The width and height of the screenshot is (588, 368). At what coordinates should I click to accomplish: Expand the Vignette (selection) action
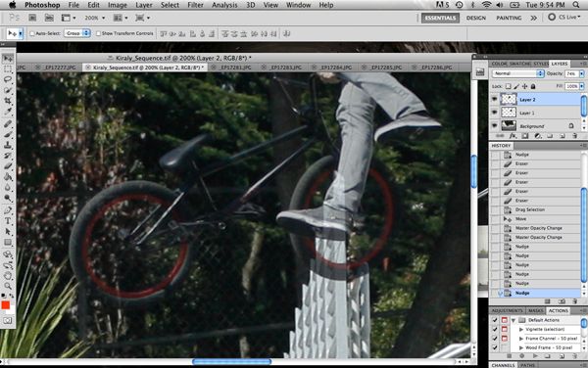(521, 330)
